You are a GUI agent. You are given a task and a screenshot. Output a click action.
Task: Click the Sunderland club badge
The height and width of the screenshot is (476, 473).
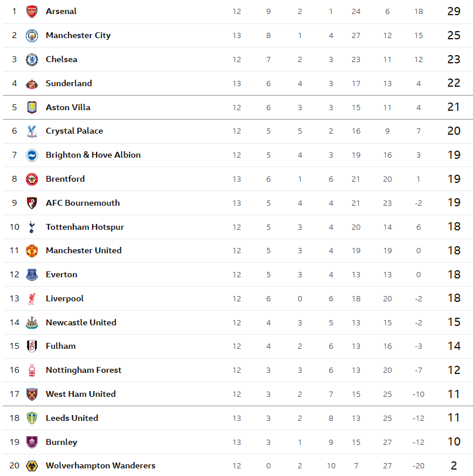point(32,83)
